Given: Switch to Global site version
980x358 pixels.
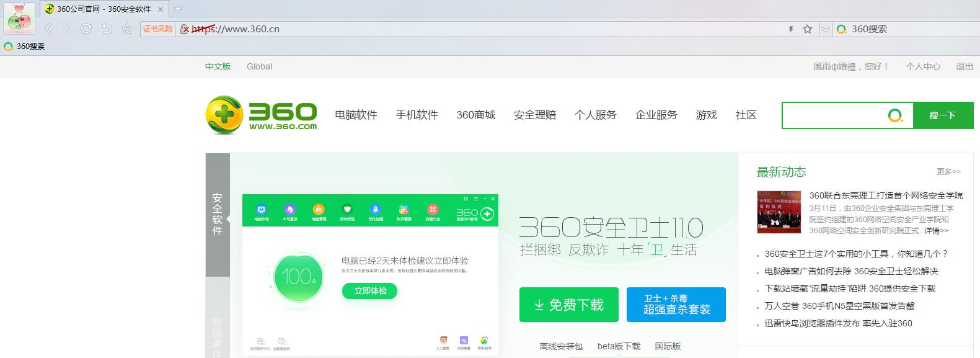Looking at the screenshot, I should (x=259, y=66).
